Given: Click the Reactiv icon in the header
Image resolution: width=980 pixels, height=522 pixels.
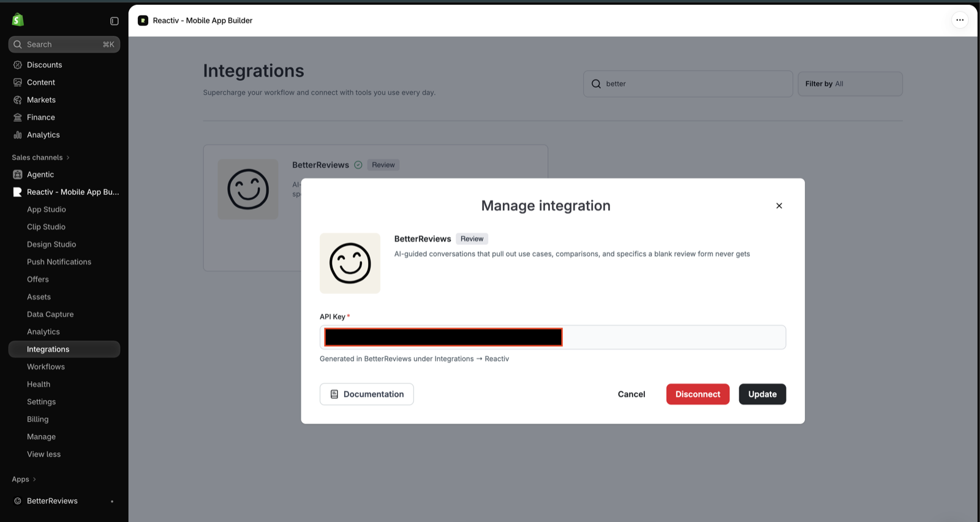Looking at the screenshot, I should [x=143, y=20].
